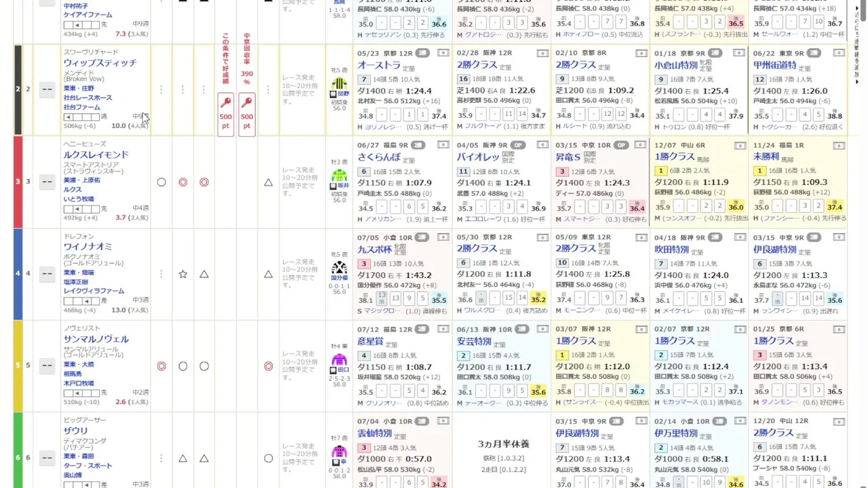
Task: Play race video for 02/14 伊万里特別
Action: point(740,422)
